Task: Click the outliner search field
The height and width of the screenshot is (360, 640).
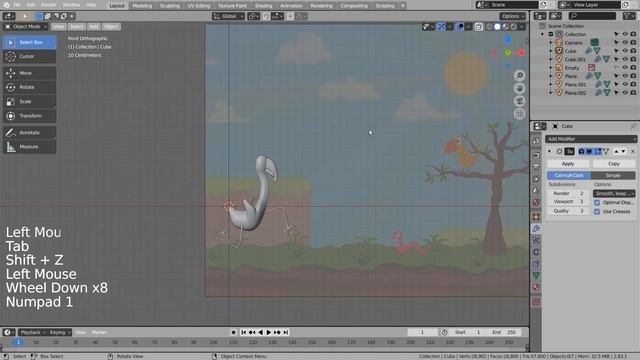Action: [x=592, y=16]
